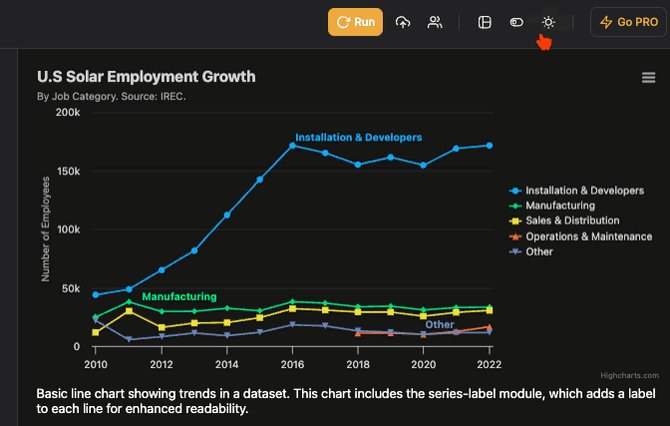Click the green Manufacturing line label

click(x=179, y=297)
